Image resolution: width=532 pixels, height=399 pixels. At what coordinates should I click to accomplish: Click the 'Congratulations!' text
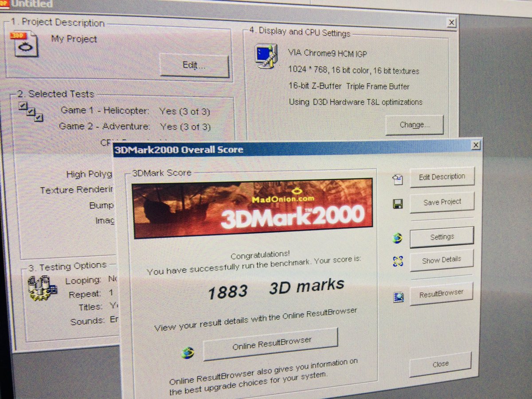[x=260, y=255]
